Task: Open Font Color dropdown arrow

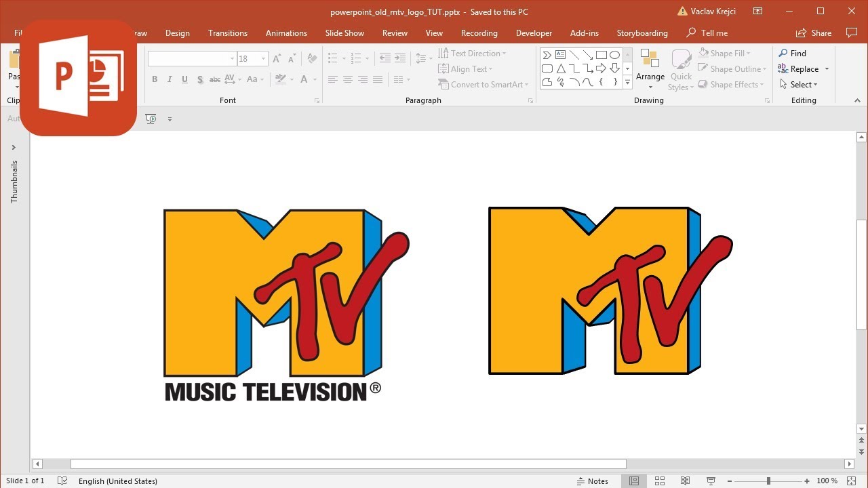Action: (315, 79)
